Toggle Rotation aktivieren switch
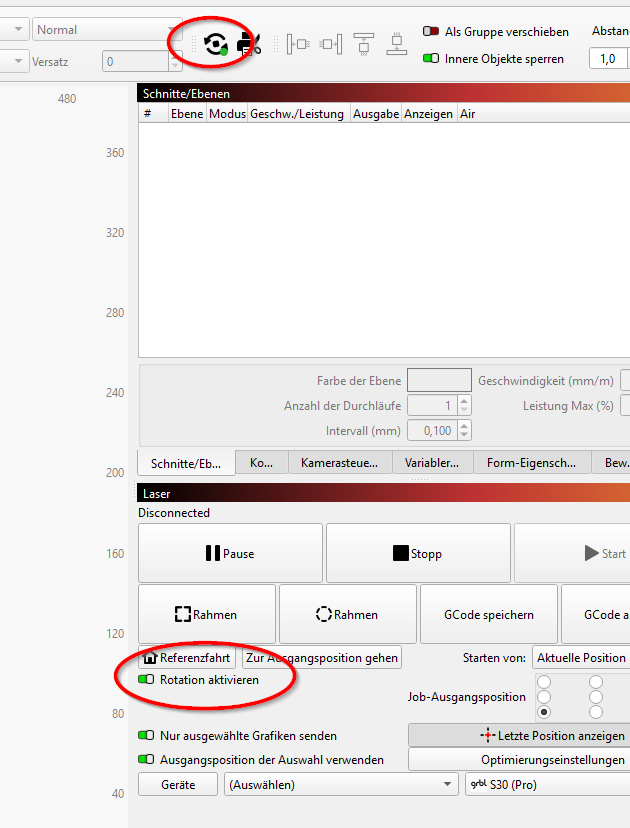630x828 pixels. click(148, 680)
